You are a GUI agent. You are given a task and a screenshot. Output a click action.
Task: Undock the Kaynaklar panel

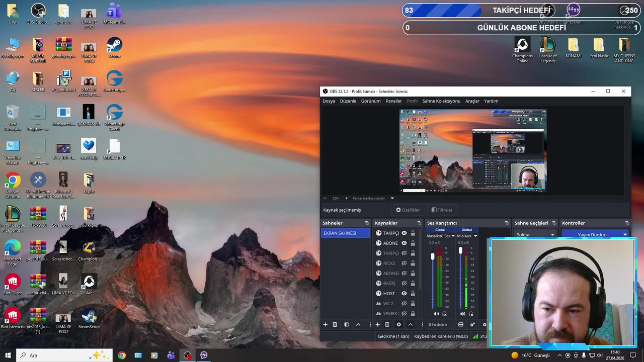point(419,223)
